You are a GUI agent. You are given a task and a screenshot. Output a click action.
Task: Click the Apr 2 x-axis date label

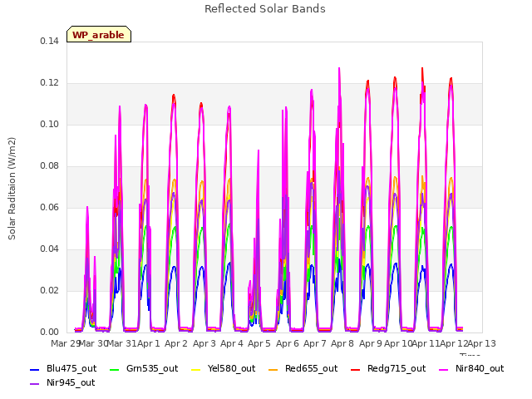pos(176,343)
